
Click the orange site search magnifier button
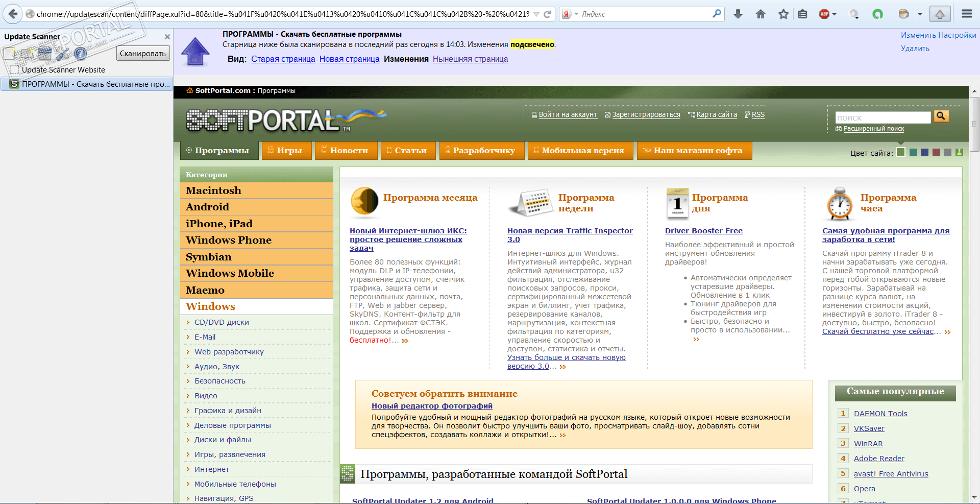(x=941, y=116)
